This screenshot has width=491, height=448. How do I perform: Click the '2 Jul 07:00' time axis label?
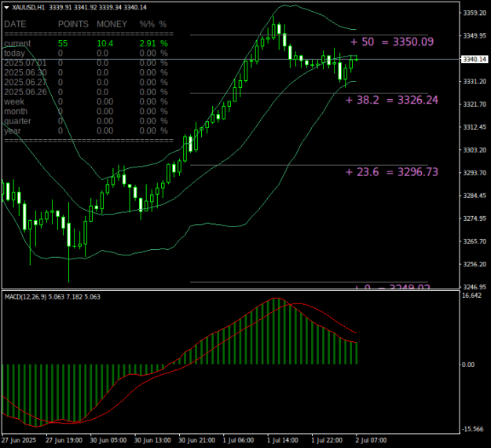pyautogui.click(x=372, y=440)
